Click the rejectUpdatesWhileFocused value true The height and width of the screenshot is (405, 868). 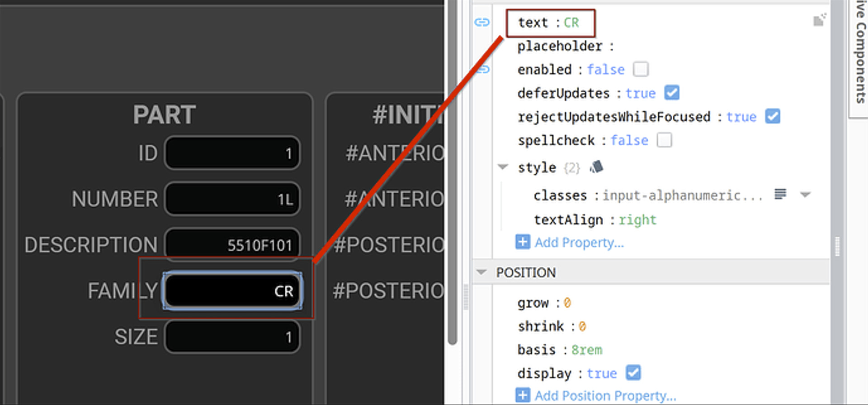click(741, 116)
